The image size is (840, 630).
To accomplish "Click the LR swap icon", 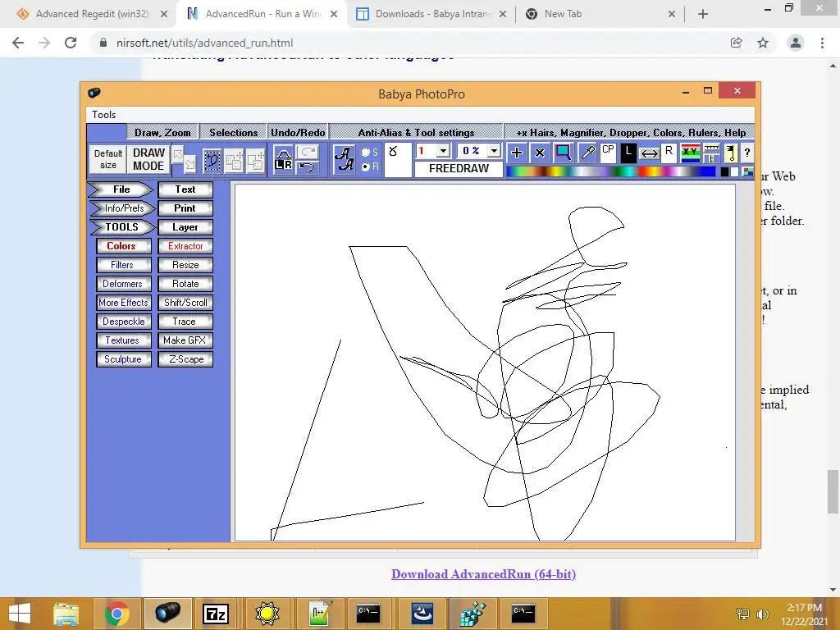I will [283, 160].
